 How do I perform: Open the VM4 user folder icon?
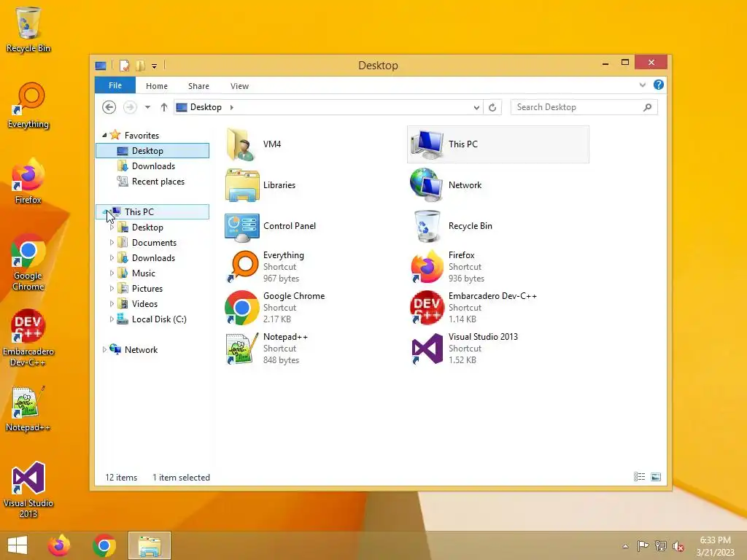tap(241, 144)
